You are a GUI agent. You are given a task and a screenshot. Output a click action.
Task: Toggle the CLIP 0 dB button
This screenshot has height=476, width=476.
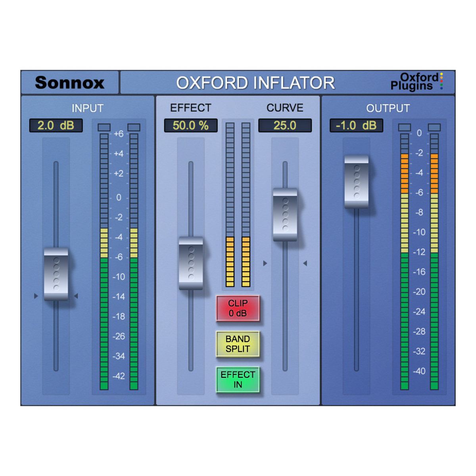tap(238, 308)
